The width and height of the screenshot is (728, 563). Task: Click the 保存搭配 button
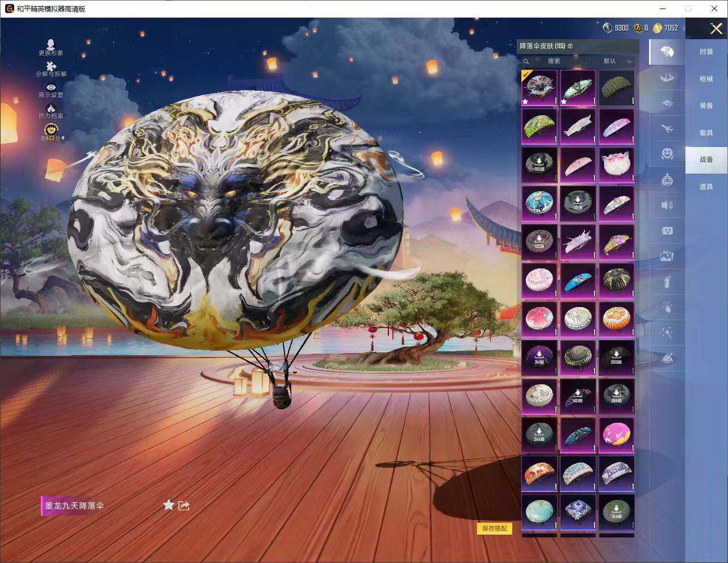coord(494,528)
